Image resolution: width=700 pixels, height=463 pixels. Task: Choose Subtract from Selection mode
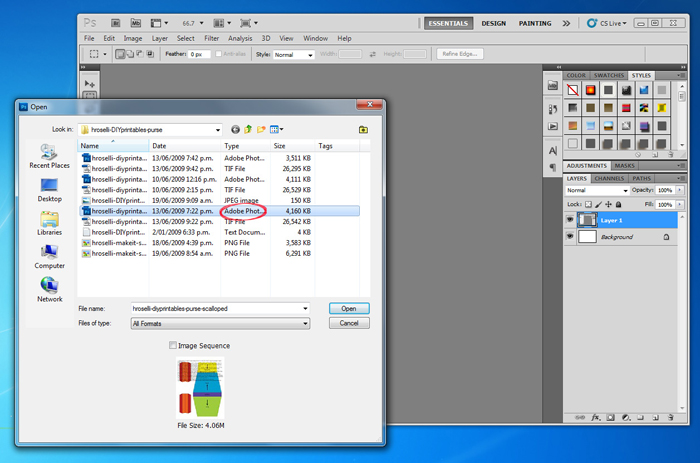point(140,54)
